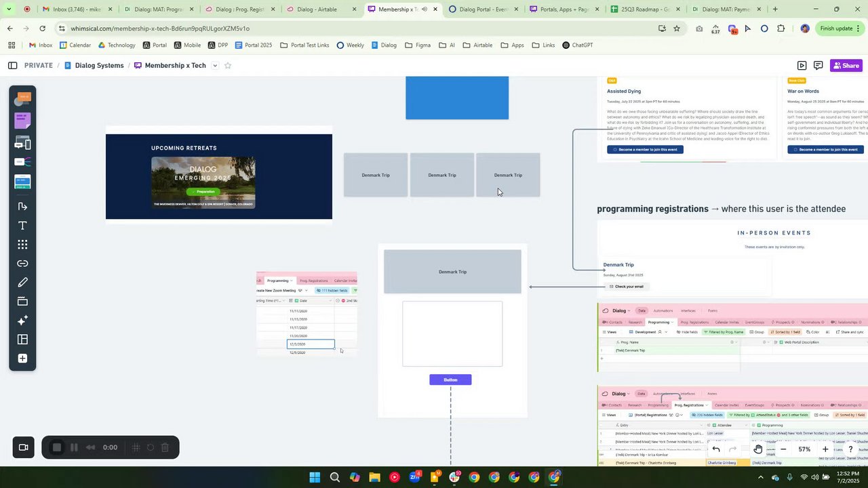The width and height of the screenshot is (868, 488).
Task: Select the table layout tool
Action: [22, 340]
